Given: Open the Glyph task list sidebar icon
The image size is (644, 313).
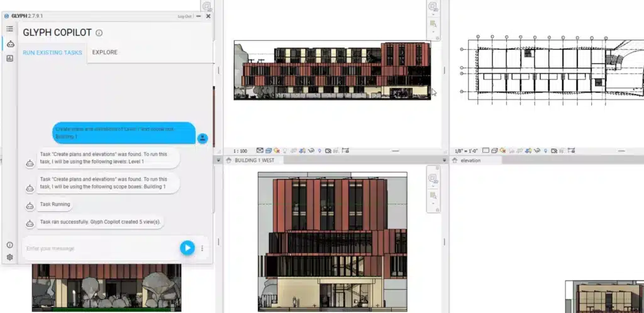Looking at the screenshot, I should 9,29.
